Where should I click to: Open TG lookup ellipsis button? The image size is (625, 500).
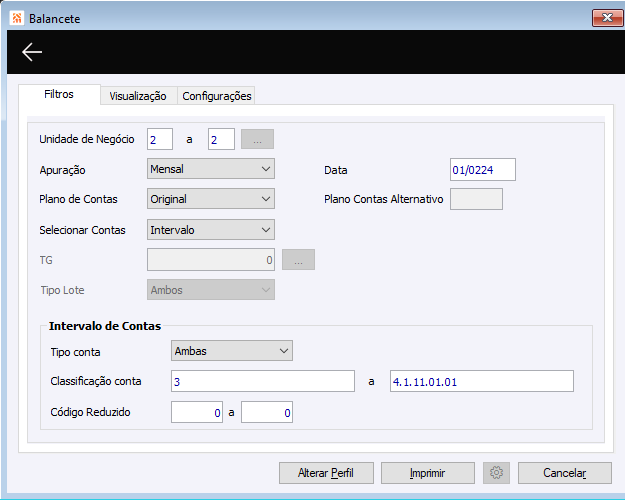tap(298, 260)
